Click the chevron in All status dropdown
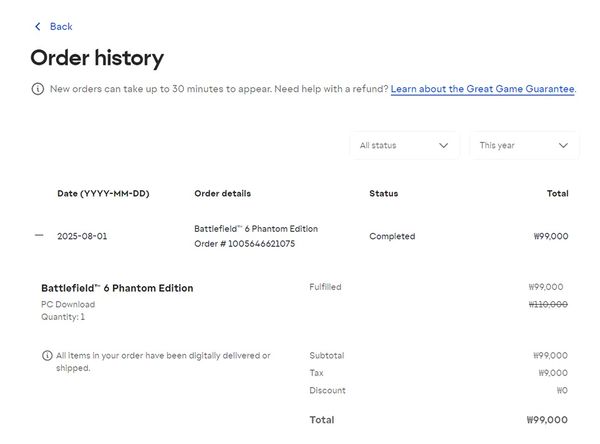This screenshot has height=444, width=600. (x=443, y=145)
